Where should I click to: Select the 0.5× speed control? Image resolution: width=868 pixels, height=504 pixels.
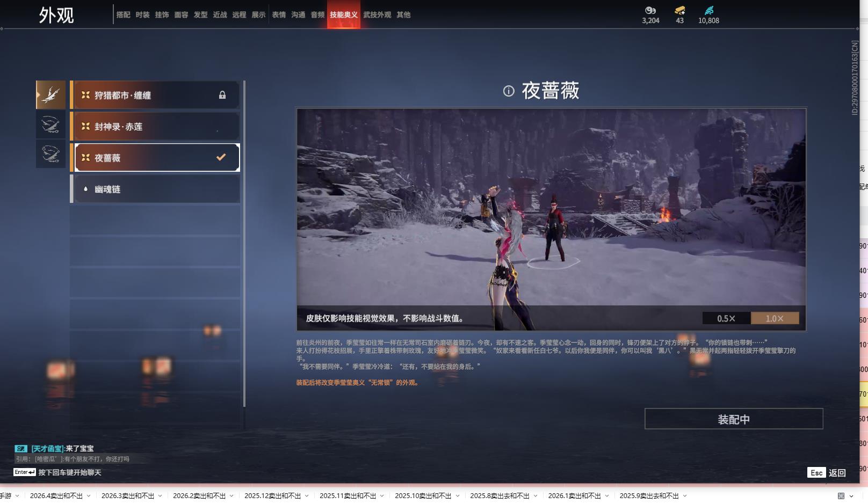tap(726, 318)
